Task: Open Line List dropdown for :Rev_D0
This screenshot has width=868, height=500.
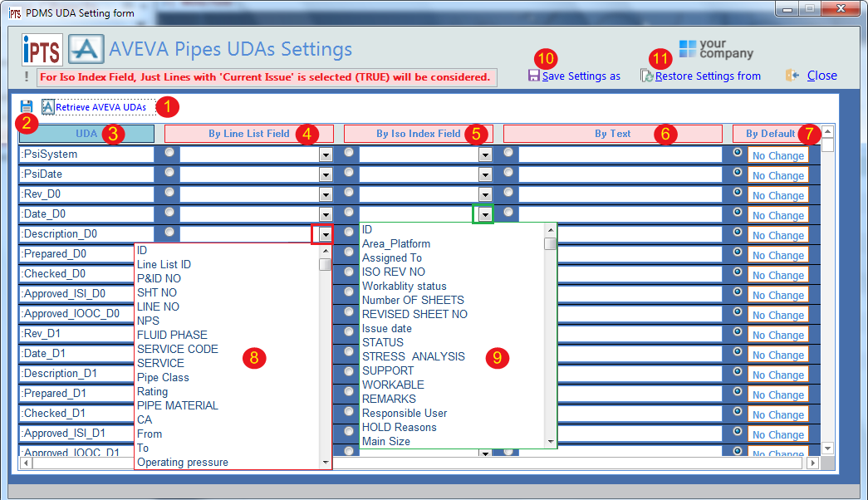Action: [326, 195]
